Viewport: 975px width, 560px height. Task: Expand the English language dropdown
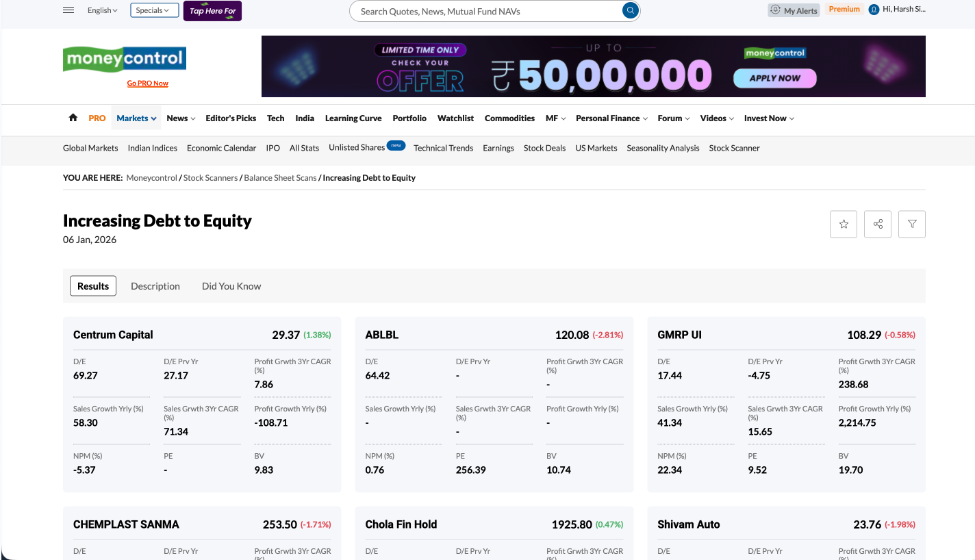pos(103,10)
